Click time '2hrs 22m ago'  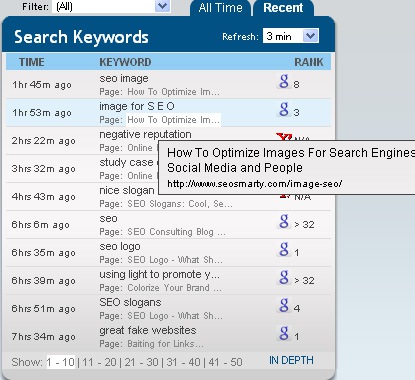coord(44,141)
